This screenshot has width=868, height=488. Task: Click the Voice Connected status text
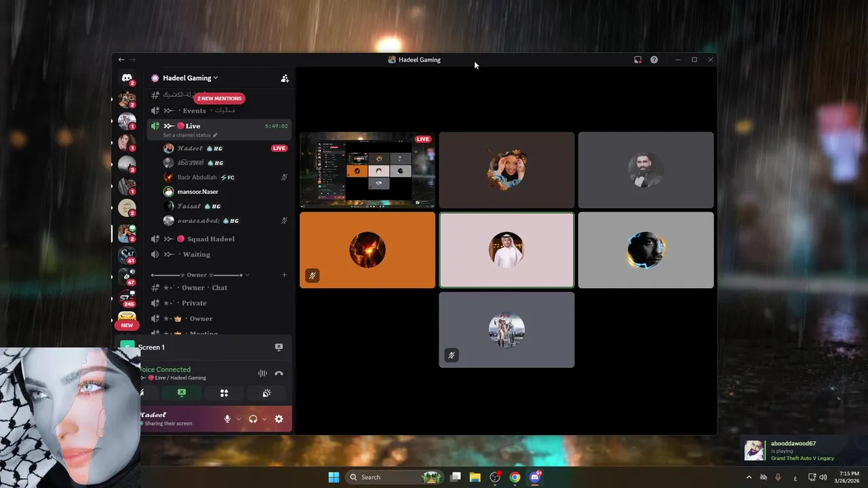point(165,369)
